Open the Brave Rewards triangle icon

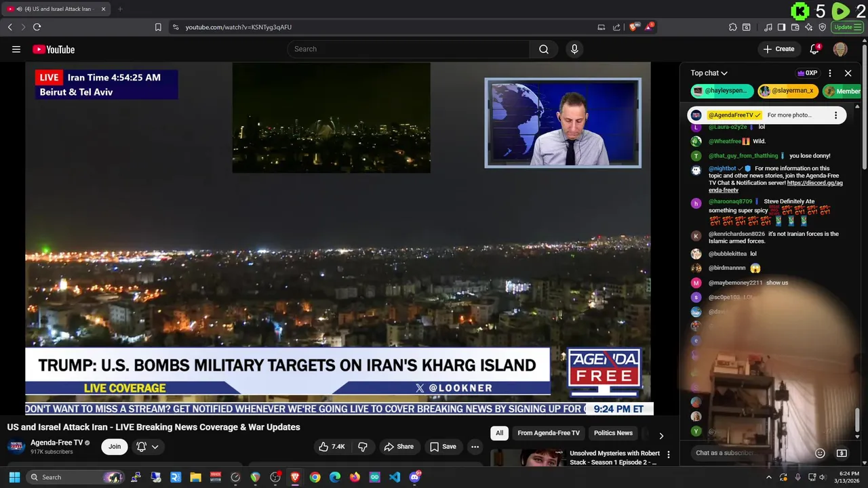tap(649, 27)
